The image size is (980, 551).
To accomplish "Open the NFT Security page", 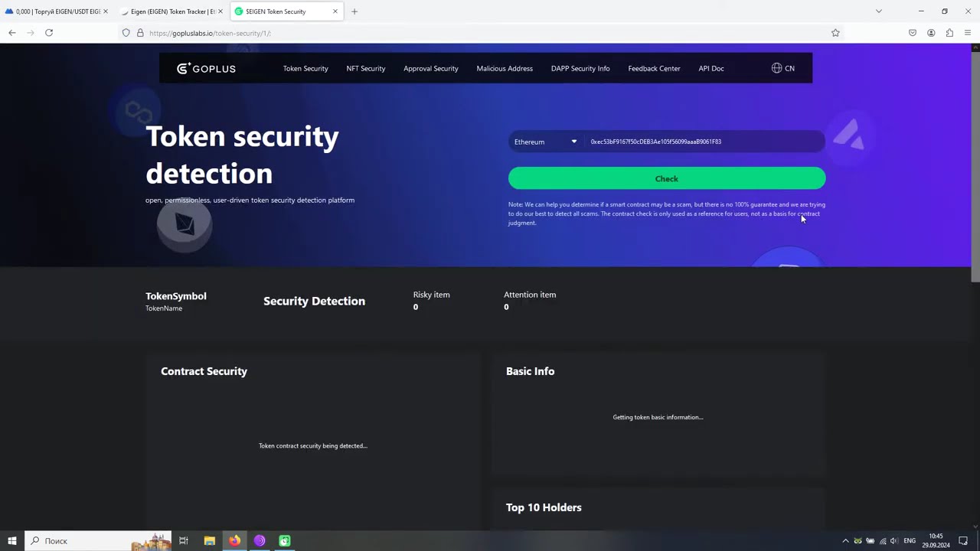I will point(366,68).
